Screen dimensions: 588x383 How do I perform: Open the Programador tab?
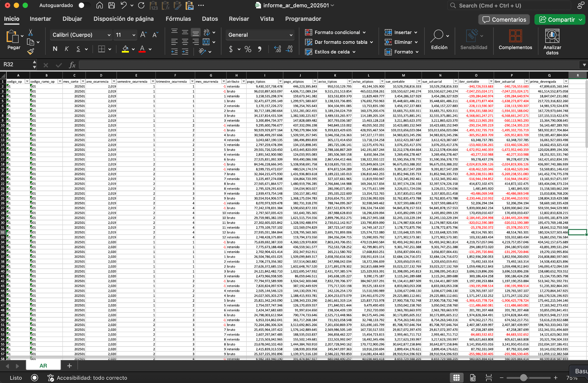(303, 19)
